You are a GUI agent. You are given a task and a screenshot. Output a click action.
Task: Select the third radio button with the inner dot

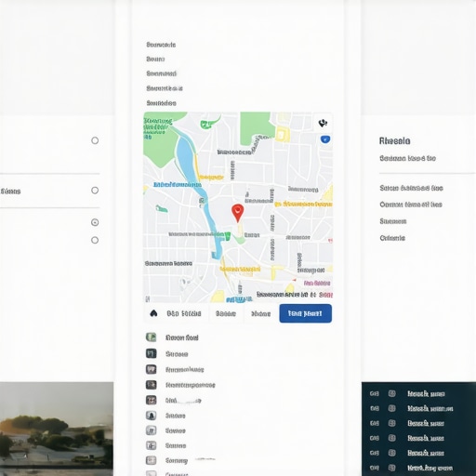click(x=95, y=222)
